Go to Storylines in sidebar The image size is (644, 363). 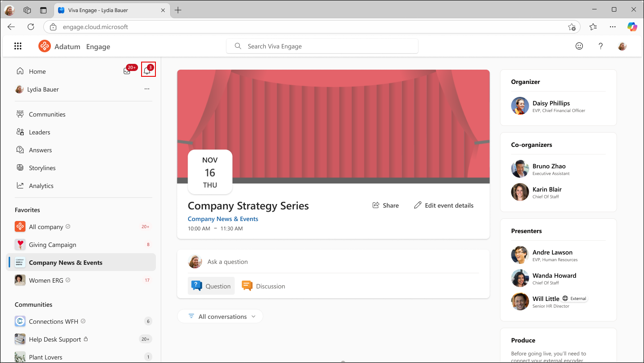[42, 168]
